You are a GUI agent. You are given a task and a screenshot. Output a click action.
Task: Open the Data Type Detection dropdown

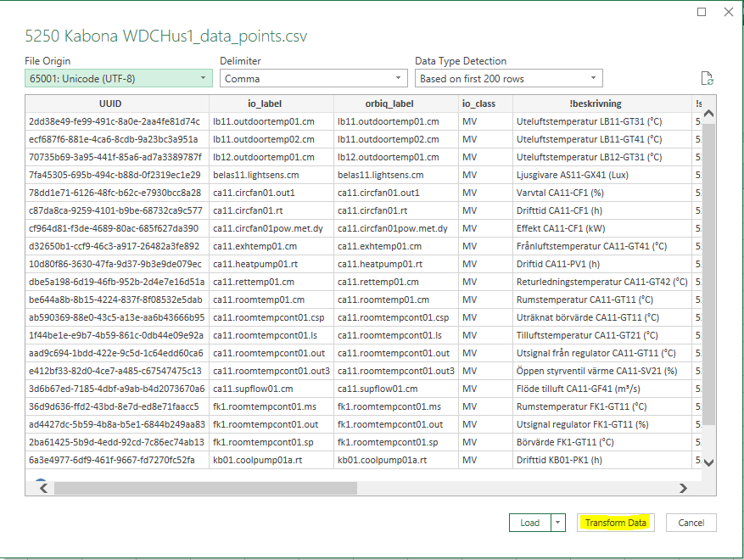point(509,78)
